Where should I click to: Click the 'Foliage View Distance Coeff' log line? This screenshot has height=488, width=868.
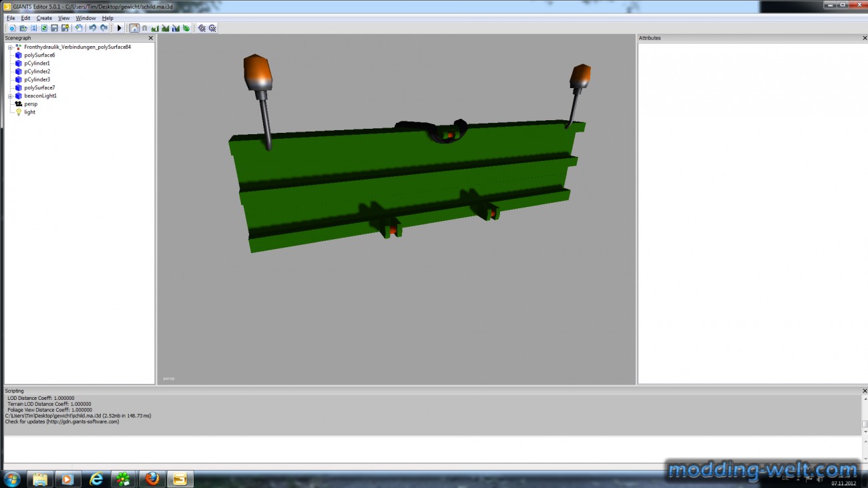49,410
